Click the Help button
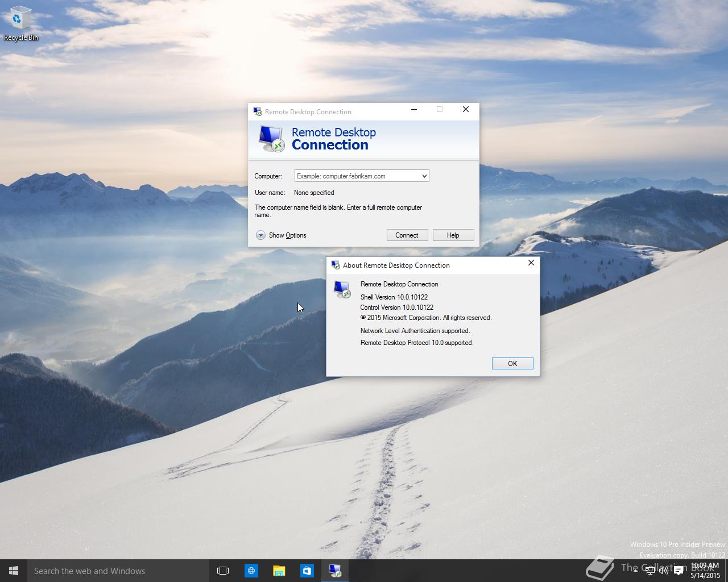This screenshot has height=582, width=728. (453, 235)
